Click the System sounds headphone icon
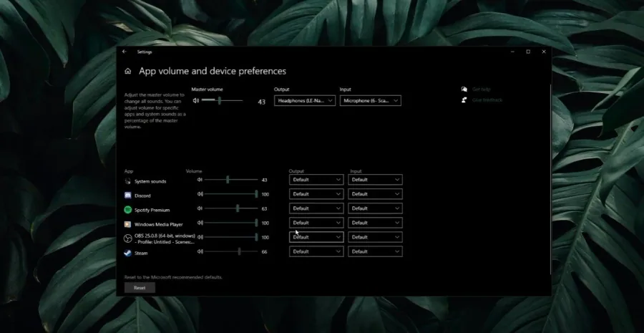 pyautogui.click(x=128, y=181)
